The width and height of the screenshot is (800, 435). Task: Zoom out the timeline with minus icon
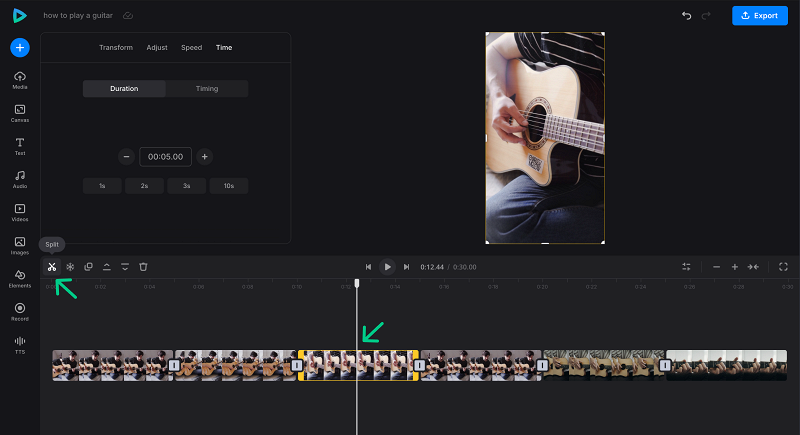coord(716,267)
